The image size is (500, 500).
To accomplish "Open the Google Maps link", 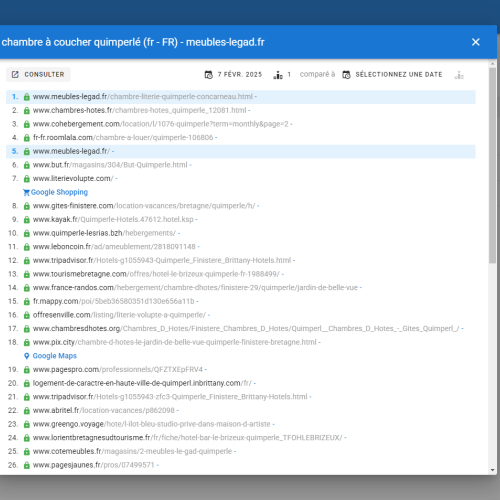I will point(55,356).
